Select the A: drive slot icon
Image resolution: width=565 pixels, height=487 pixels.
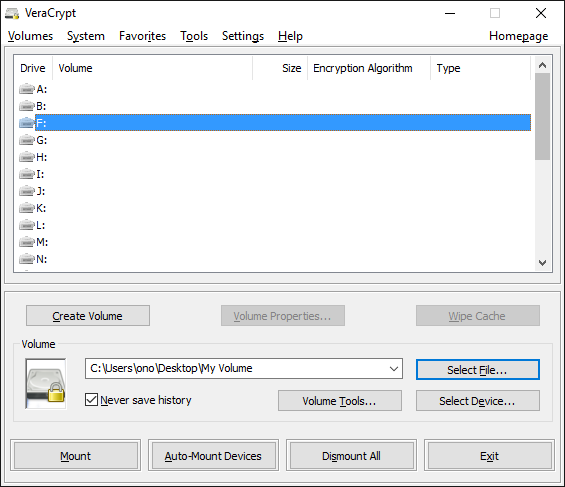(27, 89)
